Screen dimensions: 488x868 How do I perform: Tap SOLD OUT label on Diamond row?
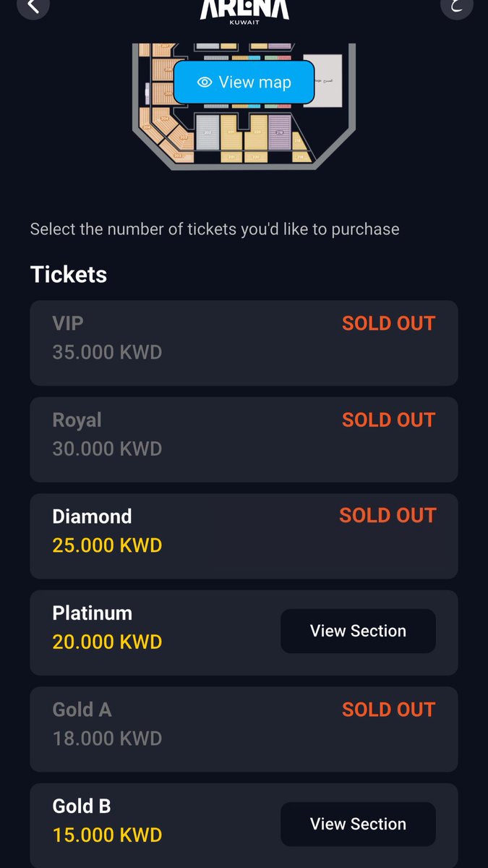click(388, 516)
